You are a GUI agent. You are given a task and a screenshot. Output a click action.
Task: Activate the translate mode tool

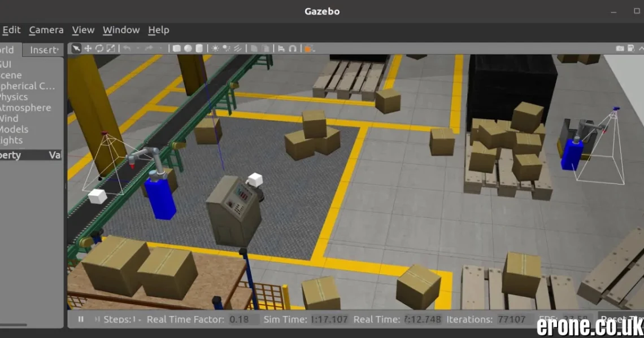88,49
